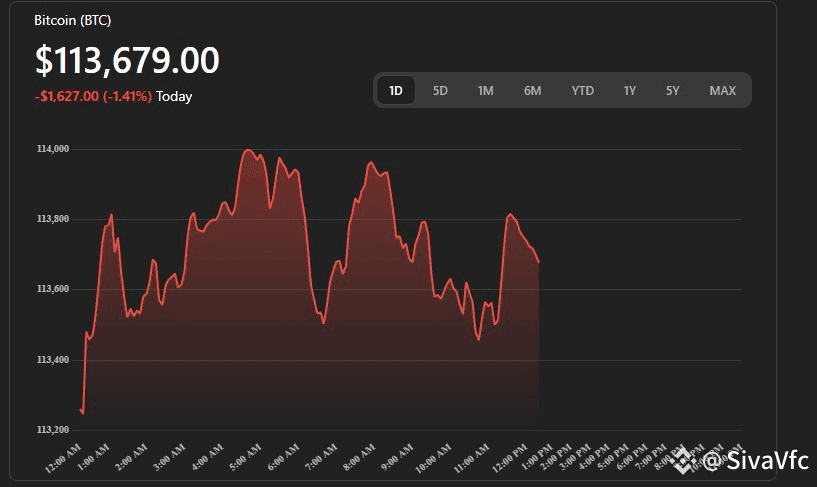817x487 pixels.
Task: Click the 114,000 y-axis label
Action: tap(53, 149)
